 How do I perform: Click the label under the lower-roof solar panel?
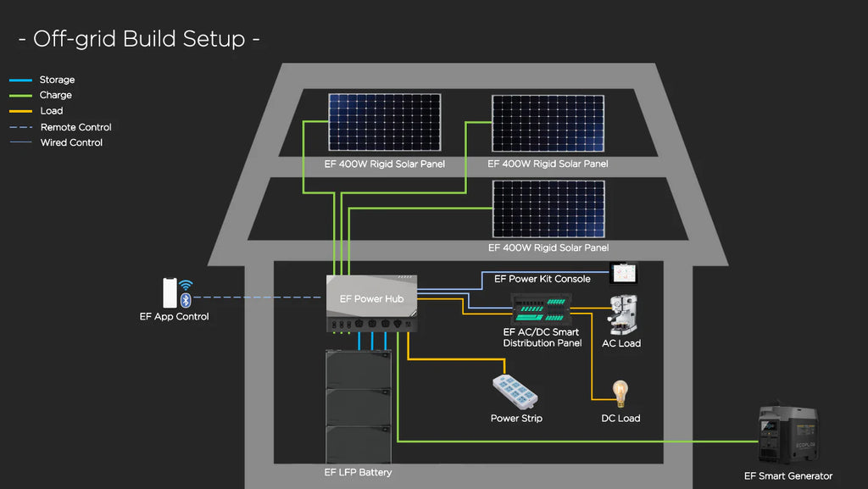[x=548, y=247]
